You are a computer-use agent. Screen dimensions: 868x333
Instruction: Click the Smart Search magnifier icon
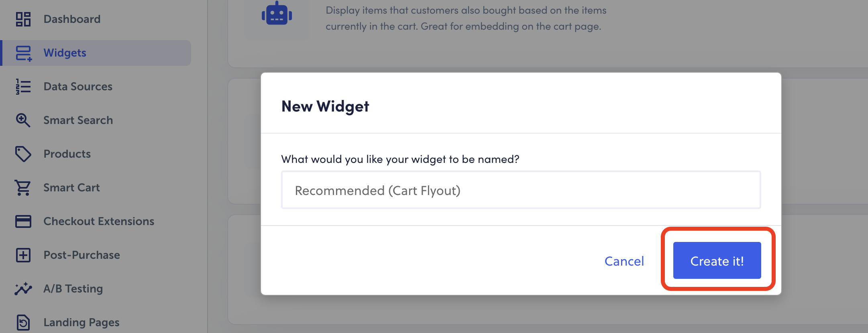tap(23, 120)
